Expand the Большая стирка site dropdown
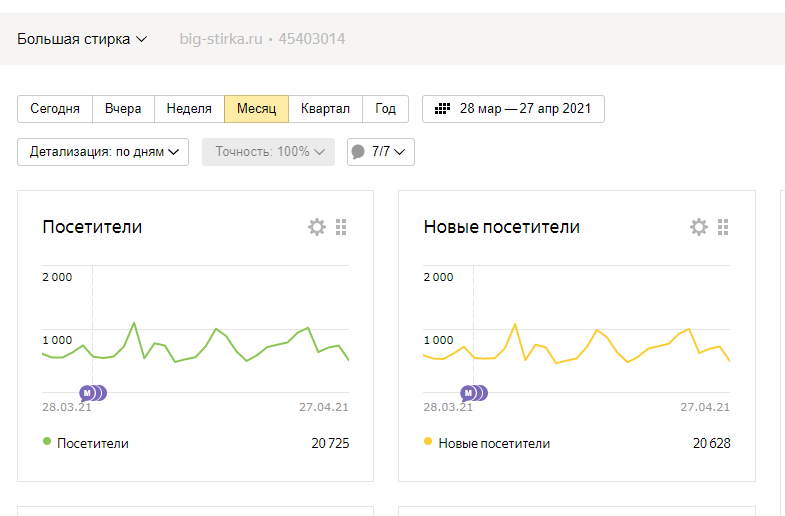Viewport: 785px width, 516px height. (x=82, y=39)
